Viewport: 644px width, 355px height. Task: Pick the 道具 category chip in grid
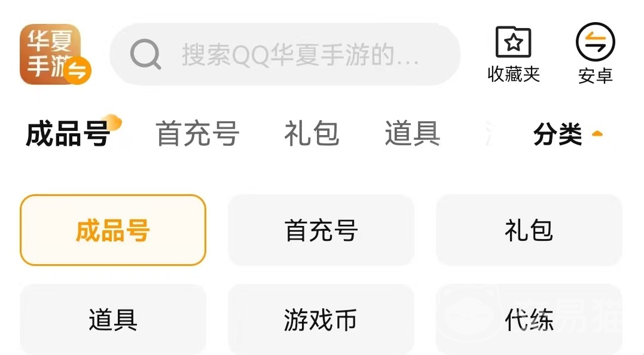[x=113, y=319]
